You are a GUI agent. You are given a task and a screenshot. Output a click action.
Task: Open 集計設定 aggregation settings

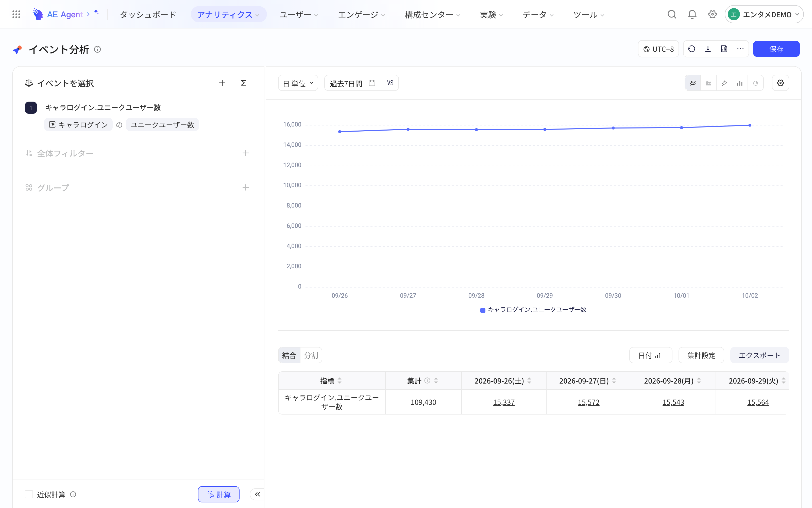tap(701, 355)
